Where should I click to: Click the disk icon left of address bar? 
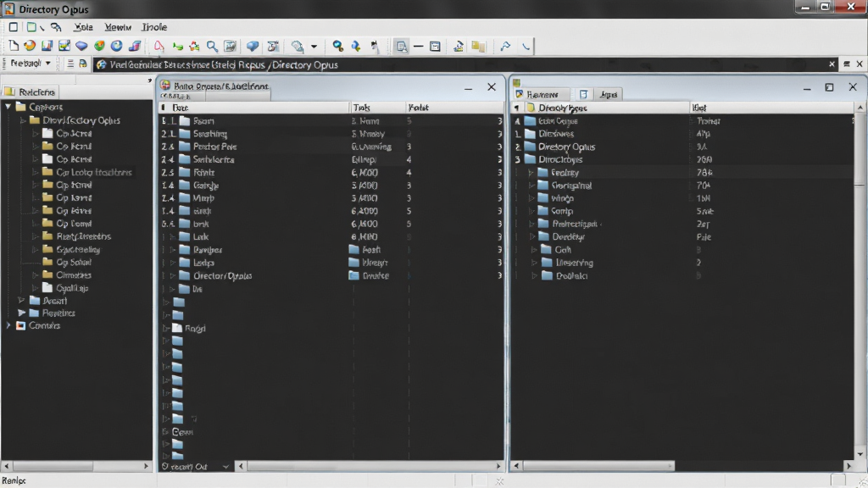click(x=83, y=64)
